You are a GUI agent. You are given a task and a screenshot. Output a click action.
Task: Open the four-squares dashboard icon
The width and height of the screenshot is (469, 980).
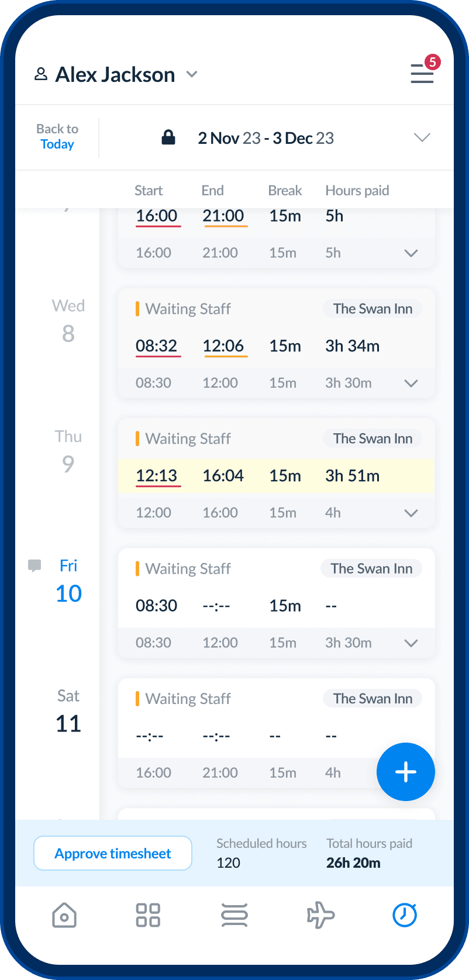148,915
